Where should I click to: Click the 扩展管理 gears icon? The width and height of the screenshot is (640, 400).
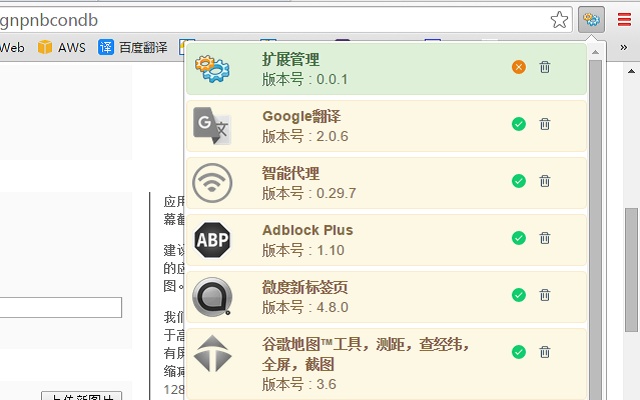click(x=212, y=69)
